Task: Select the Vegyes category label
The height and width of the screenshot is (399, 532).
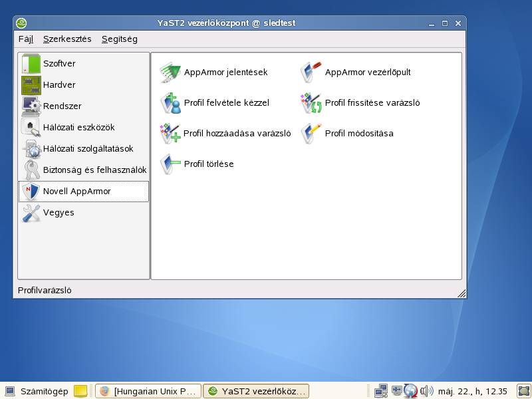Action: click(59, 213)
